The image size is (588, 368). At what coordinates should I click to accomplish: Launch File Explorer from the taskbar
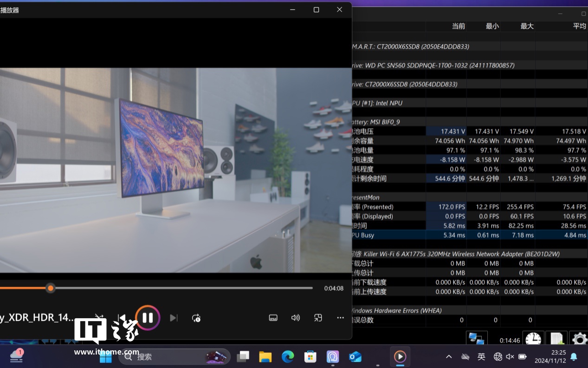click(265, 356)
